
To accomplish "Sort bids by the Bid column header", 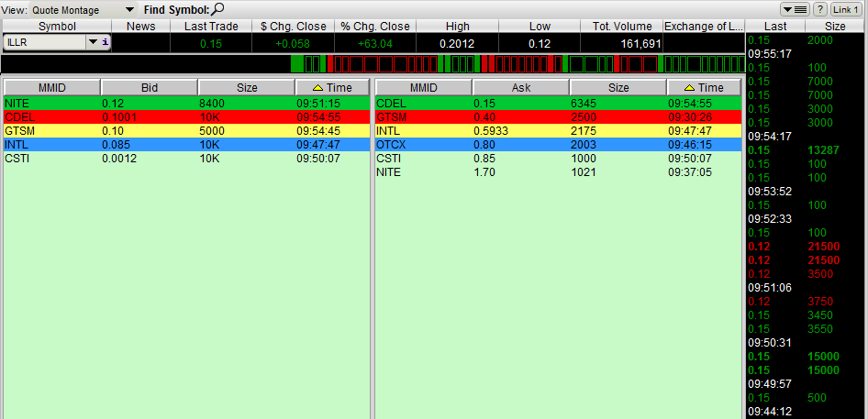I will (x=150, y=87).
